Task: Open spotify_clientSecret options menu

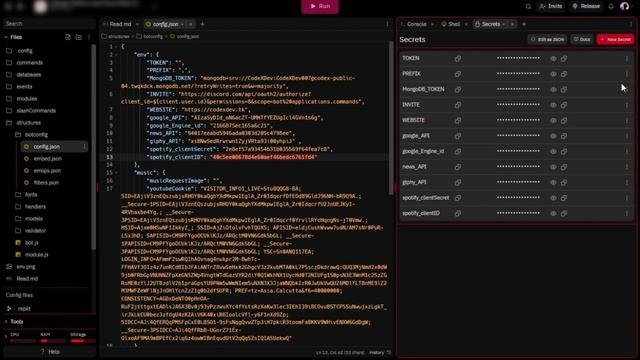Action: [x=627, y=198]
